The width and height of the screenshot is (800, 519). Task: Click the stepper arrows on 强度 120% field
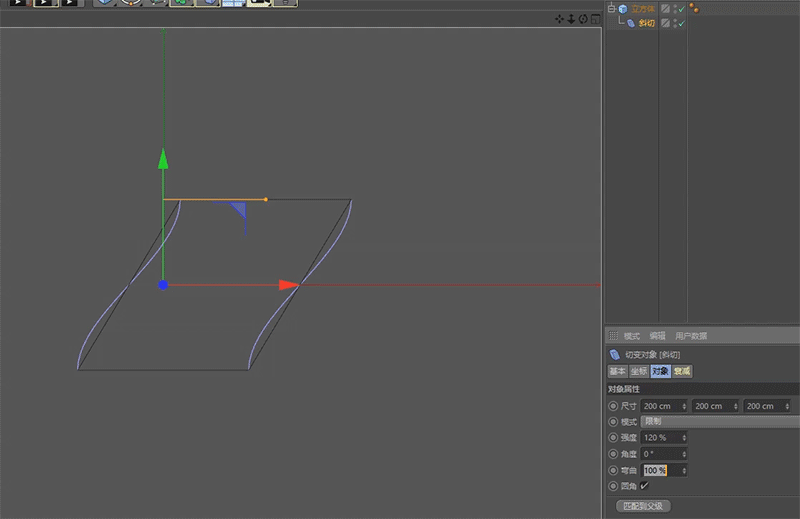pyautogui.click(x=684, y=438)
